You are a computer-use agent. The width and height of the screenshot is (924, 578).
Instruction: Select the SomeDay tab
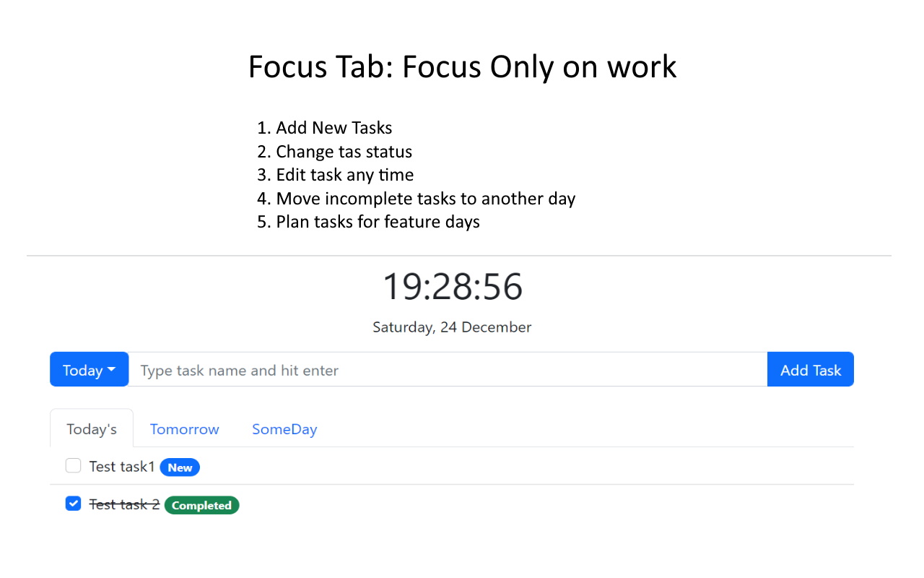tap(284, 429)
